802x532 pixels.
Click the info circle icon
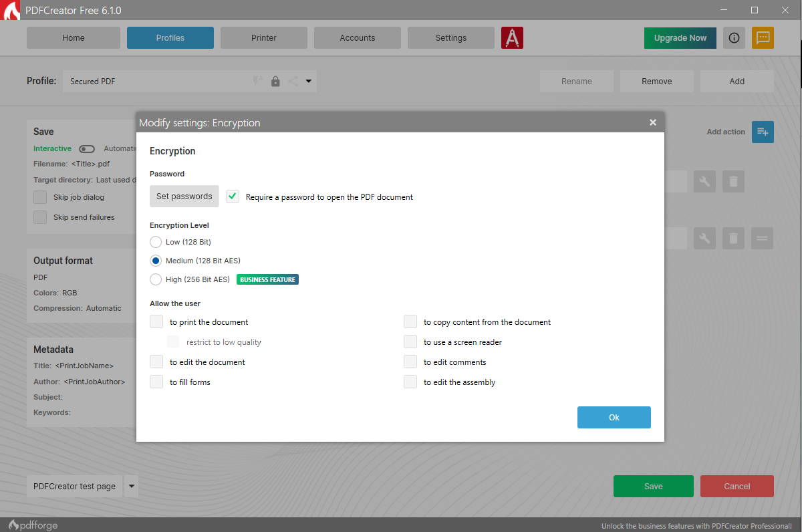pos(734,38)
